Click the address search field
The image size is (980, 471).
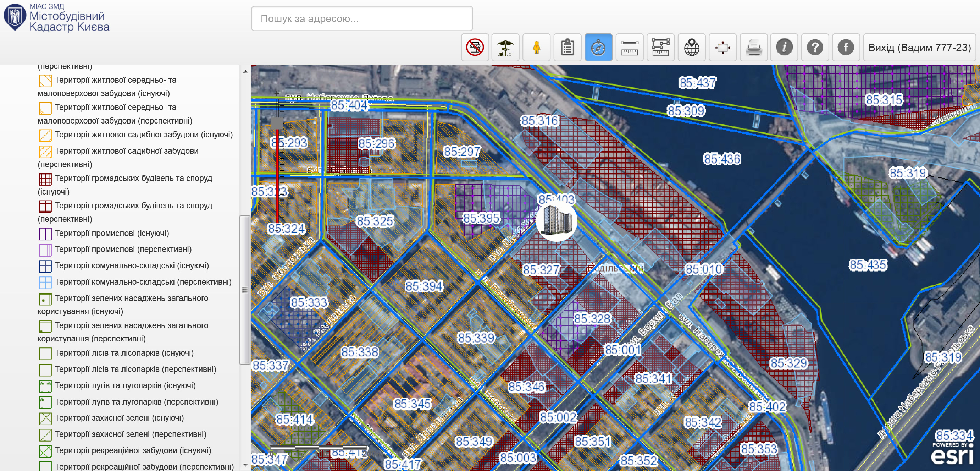point(362,18)
